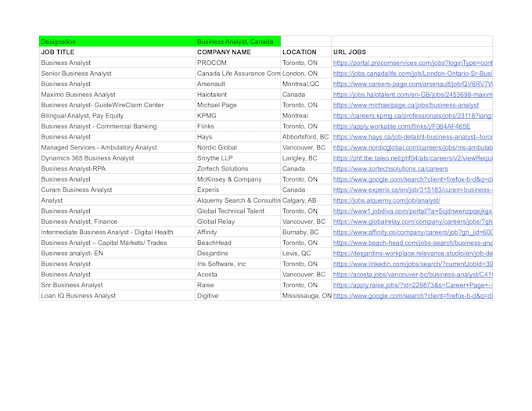Open the KPMG careers link

(x=412, y=116)
